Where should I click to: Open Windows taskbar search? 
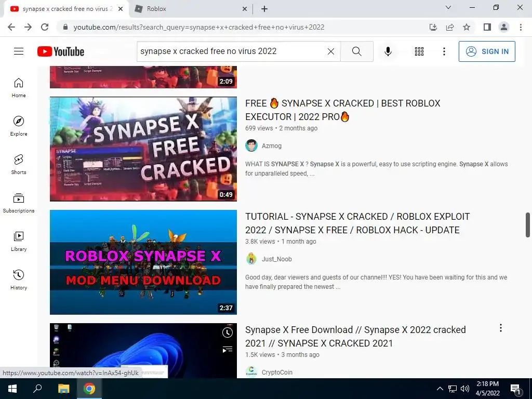pos(37,389)
